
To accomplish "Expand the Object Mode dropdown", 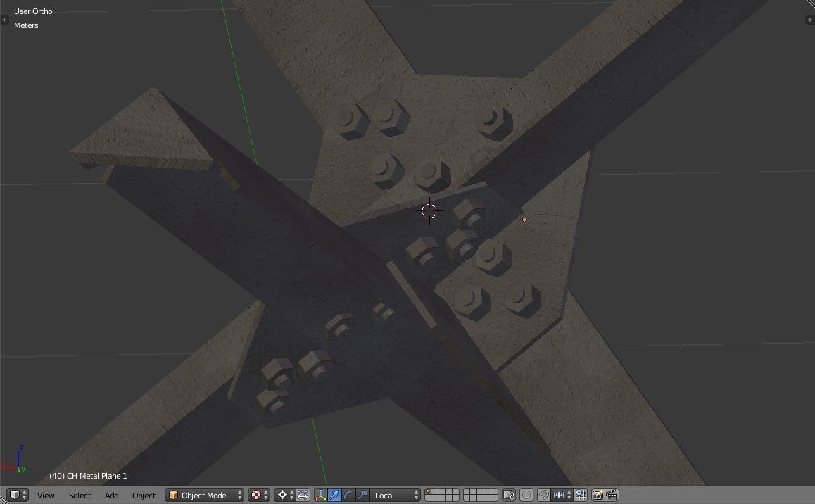I will (x=205, y=496).
